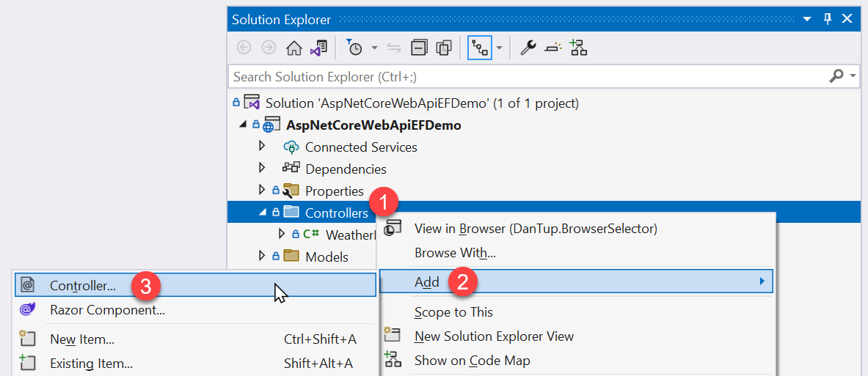The width and height of the screenshot is (868, 376).
Task: Toggle Show All Files icon
Action: click(x=444, y=48)
